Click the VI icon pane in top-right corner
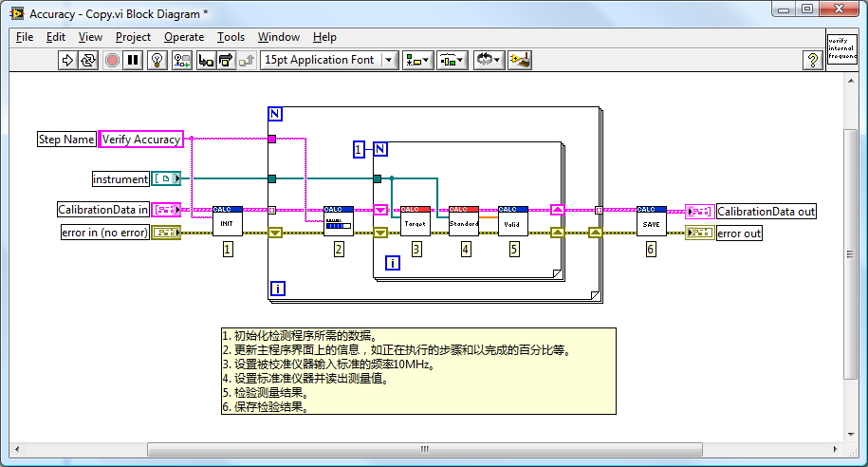The image size is (868, 467). [841, 49]
